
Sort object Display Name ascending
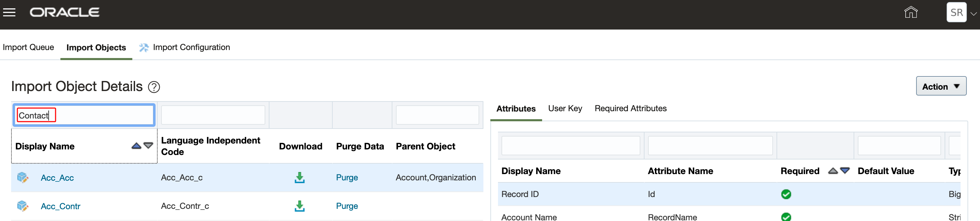pos(136,146)
